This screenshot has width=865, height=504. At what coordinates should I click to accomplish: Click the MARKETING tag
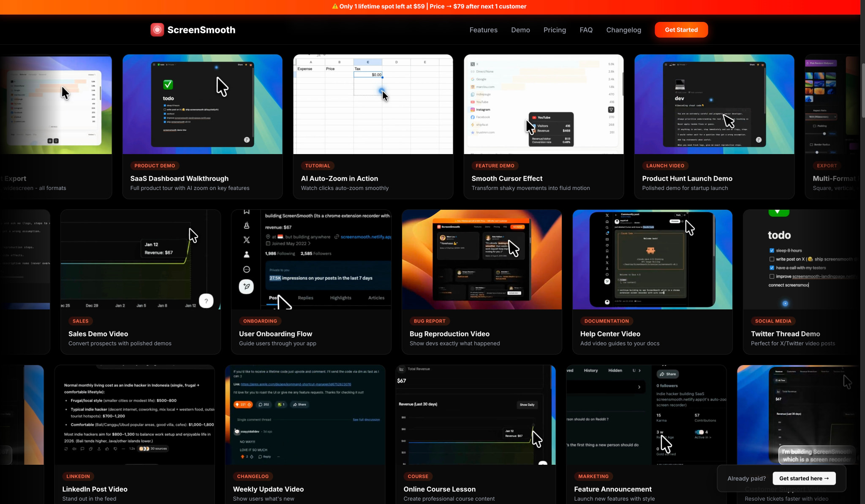(x=593, y=476)
